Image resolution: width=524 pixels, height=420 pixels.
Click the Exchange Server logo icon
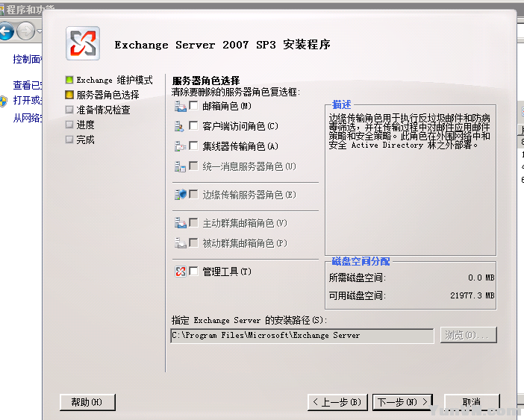tap(83, 43)
